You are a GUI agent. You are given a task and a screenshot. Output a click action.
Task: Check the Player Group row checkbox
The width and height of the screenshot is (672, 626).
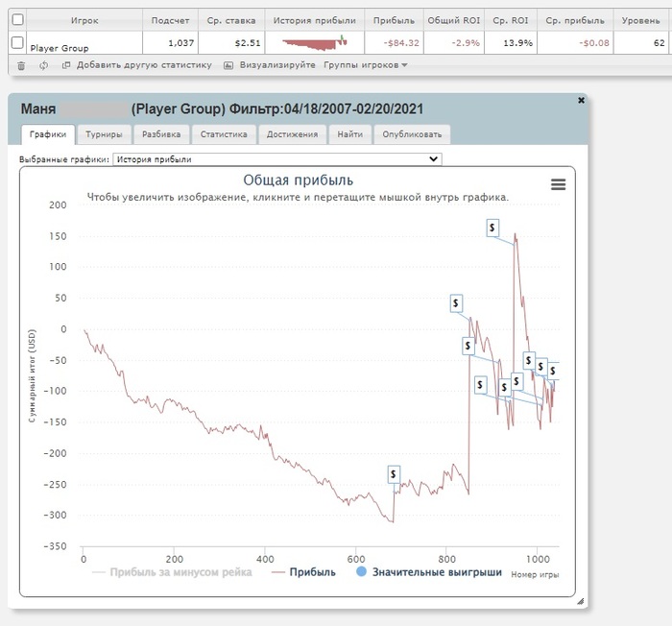[x=17, y=42]
